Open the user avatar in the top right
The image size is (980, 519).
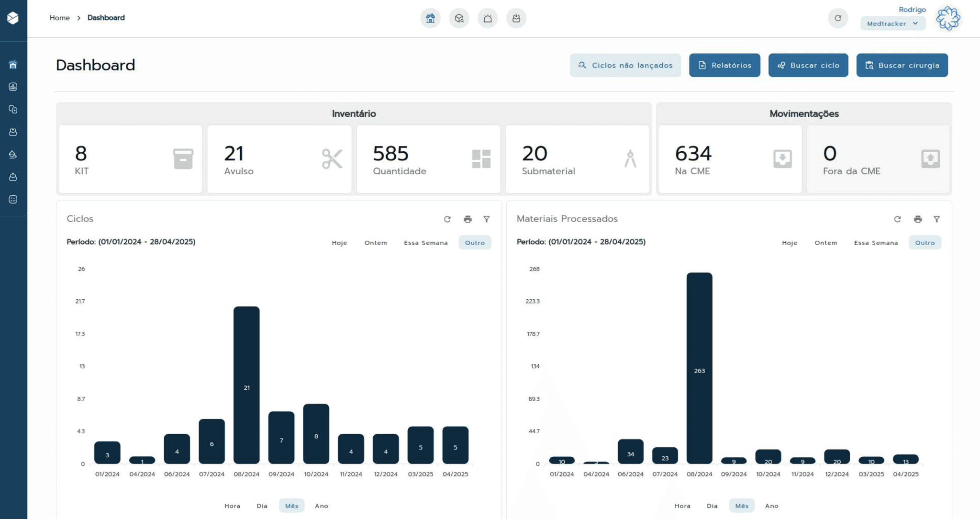[948, 18]
